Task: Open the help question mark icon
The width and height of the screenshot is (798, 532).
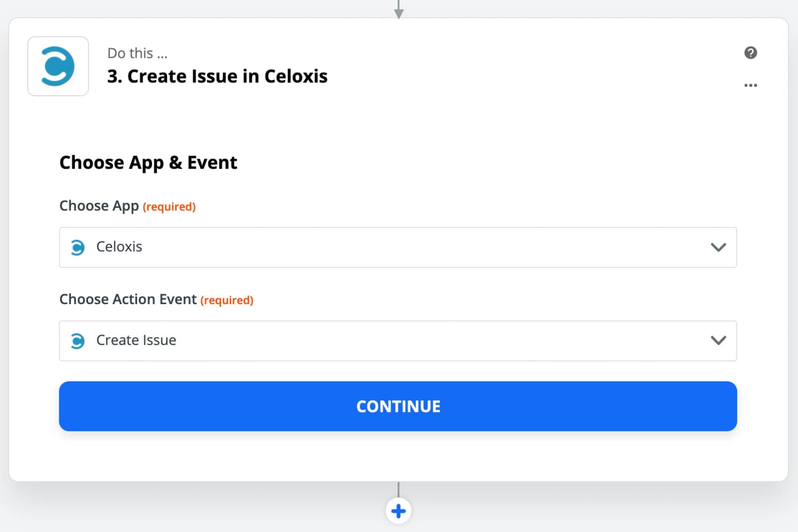Action: click(x=751, y=53)
